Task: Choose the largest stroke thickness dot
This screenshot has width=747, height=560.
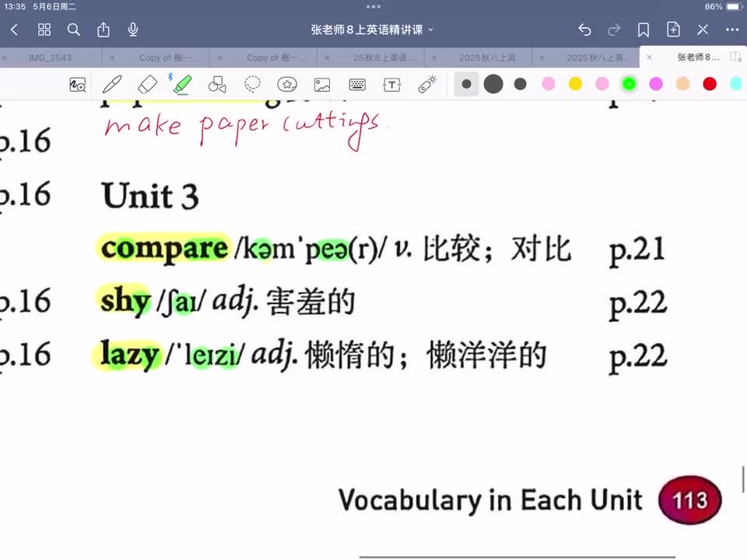Action: click(x=493, y=84)
